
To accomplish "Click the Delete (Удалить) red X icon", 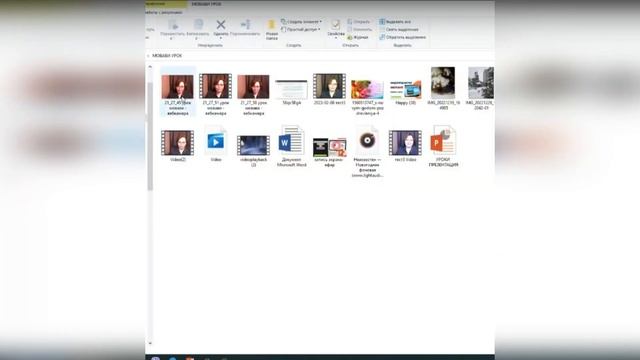I will pyautogui.click(x=221, y=25).
